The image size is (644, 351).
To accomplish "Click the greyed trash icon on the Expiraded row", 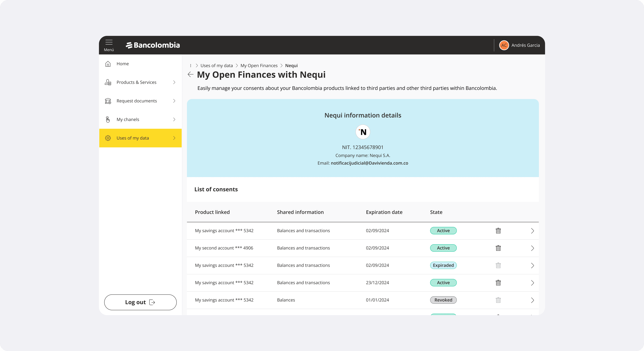I will click(498, 265).
